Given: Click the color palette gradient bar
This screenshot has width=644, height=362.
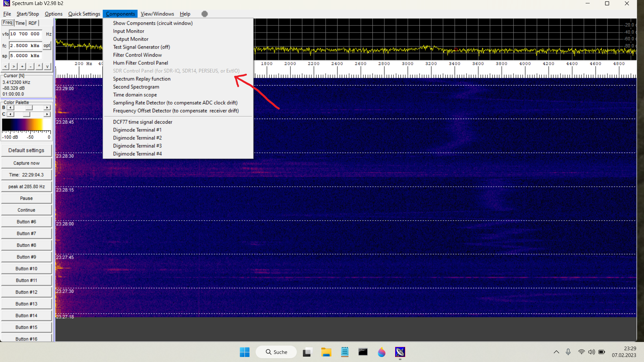Looking at the screenshot, I should click(x=26, y=125).
